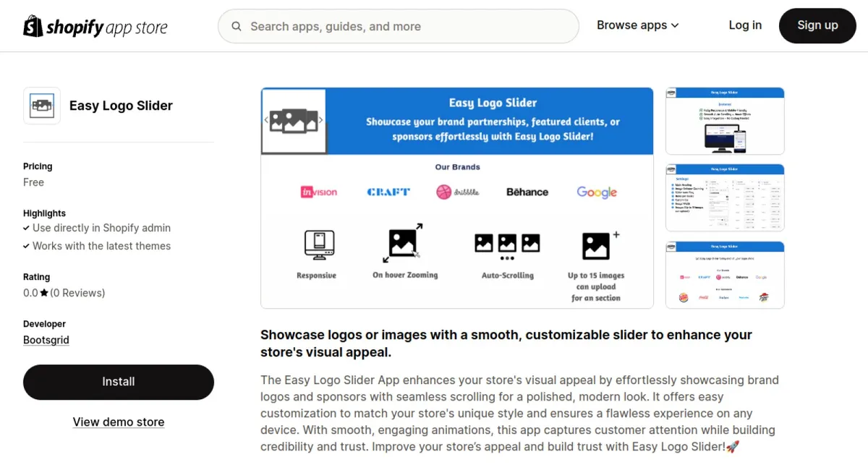Click the Auto-Scrolling images icon
This screenshot has height=470, width=868.
(x=507, y=244)
